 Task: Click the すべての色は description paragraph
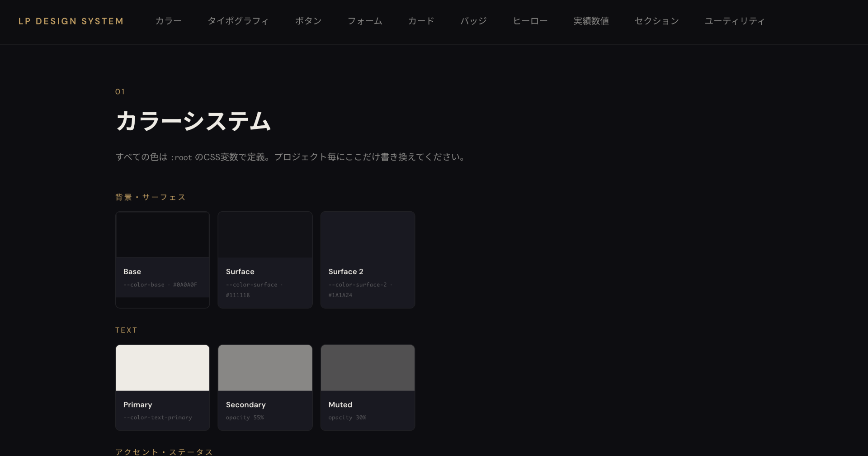pos(291,157)
